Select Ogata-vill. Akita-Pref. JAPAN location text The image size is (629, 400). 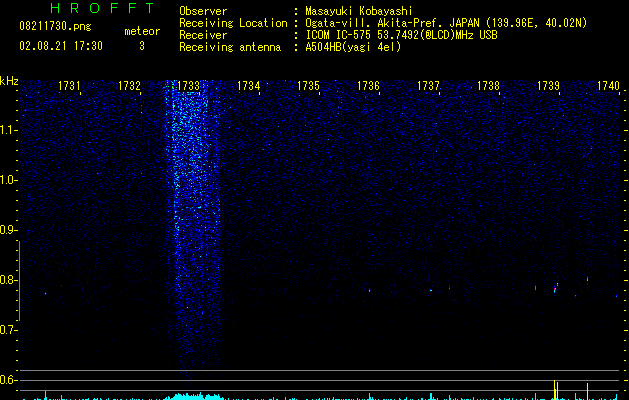[446, 23]
